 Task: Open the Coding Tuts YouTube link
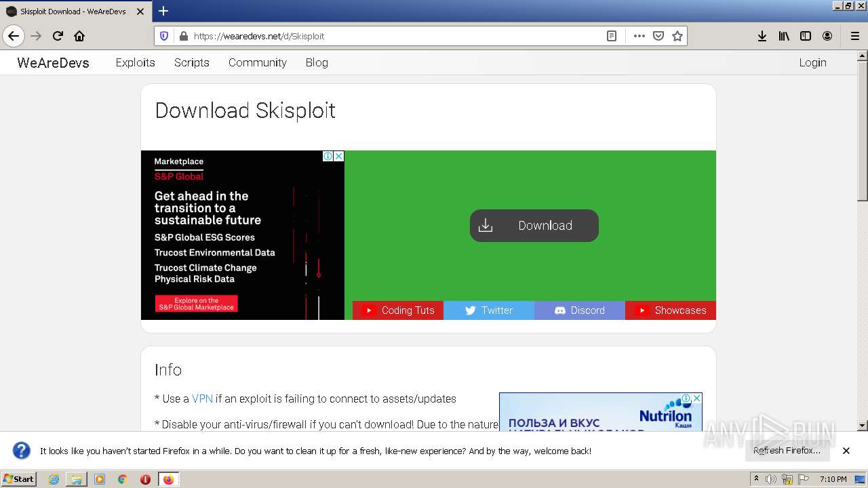[x=398, y=310]
